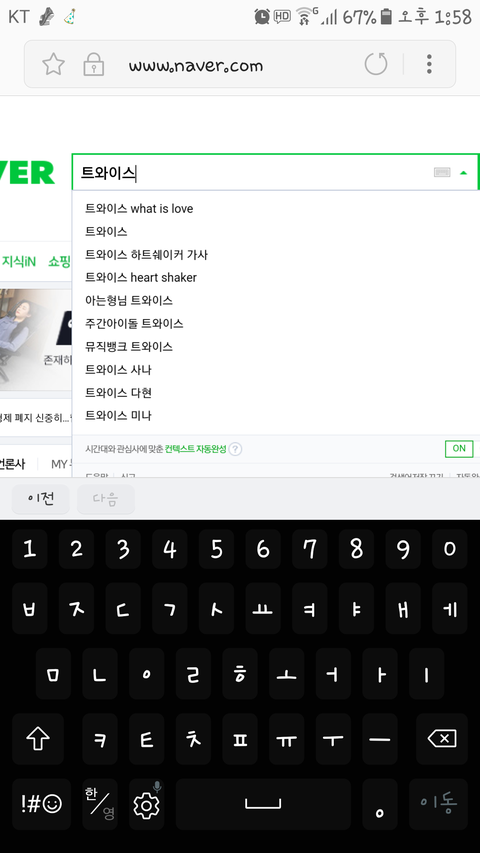The width and height of the screenshot is (480, 853).
Task: Open symbols and emoji keyboard key
Action: (x=41, y=805)
